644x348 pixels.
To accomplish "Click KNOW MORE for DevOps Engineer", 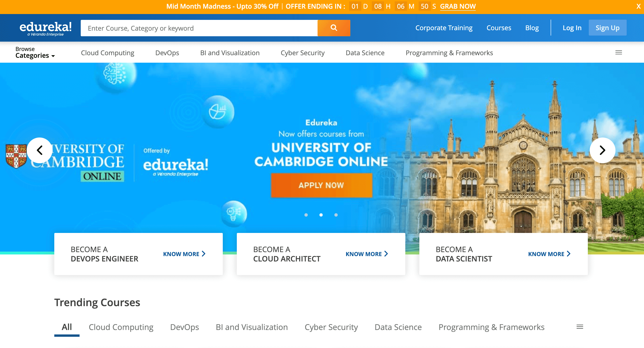I will (x=184, y=254).
